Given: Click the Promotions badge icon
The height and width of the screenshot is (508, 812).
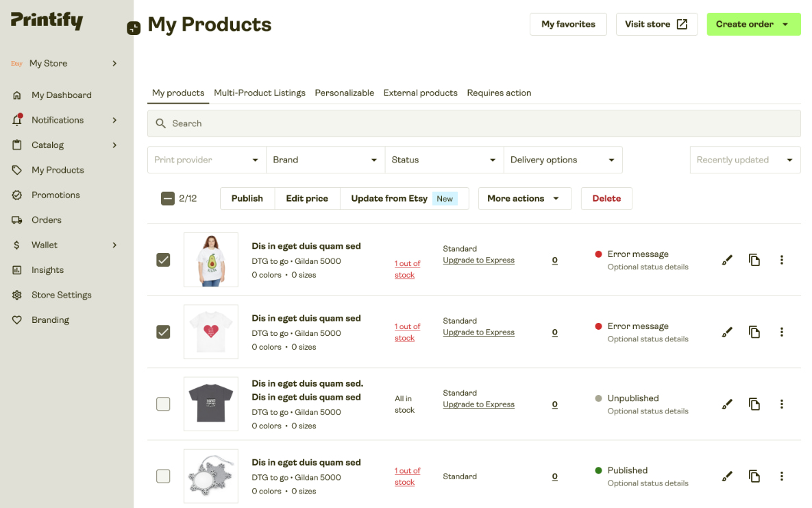Looking at the screenshot, I should click(17, 195).
